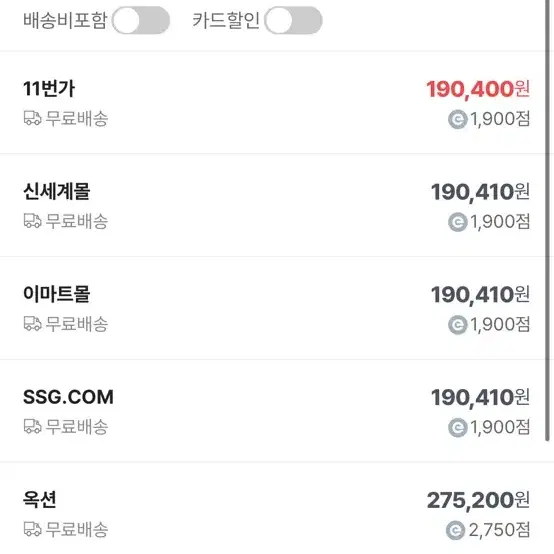Click the vertical scrollbar on the right edge
The width and height of the screenshot is (554, 554).
tap(547, 220)
